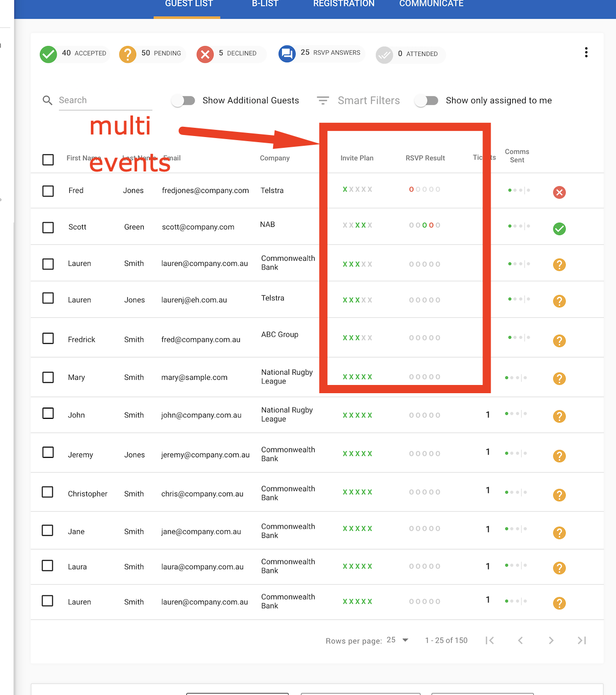Viewport: 616px width, 695px height.
Task: Toggle Show Additional Guests switch
Action: (183, 101)
